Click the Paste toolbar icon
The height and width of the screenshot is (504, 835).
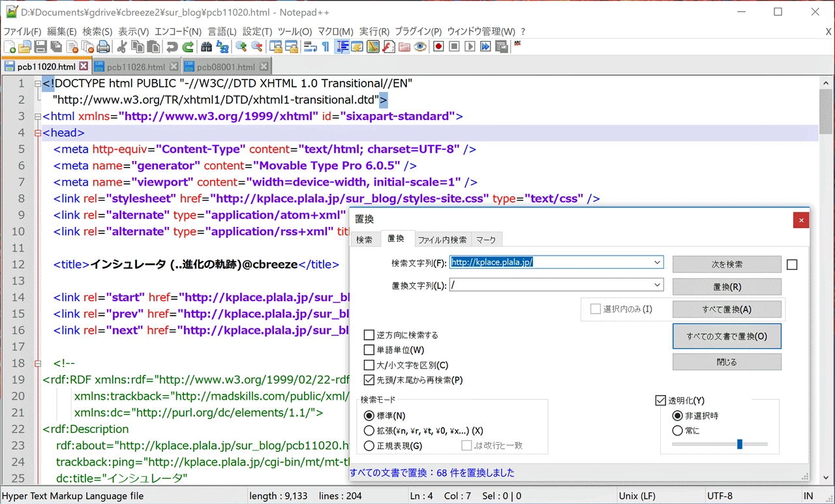tap(153, 47)
